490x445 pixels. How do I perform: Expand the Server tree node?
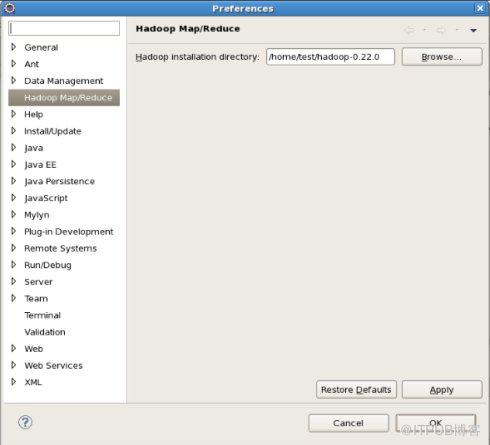(13, 281)
